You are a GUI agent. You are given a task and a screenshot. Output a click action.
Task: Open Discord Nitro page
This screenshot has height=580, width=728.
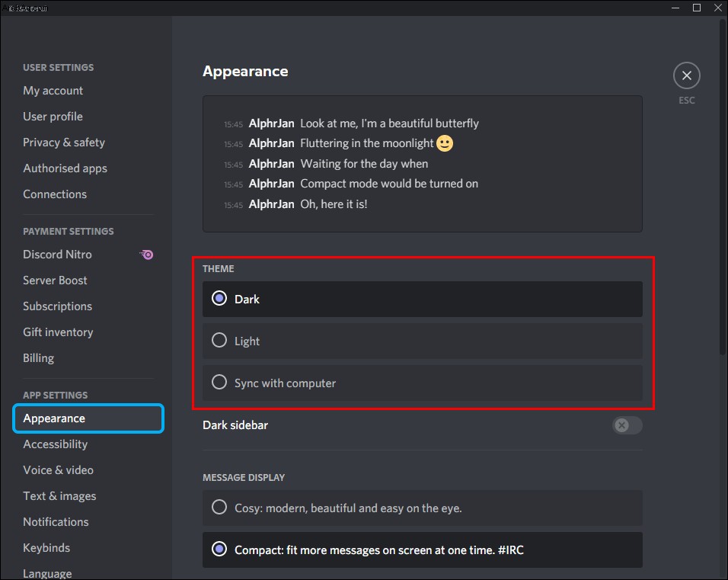pos(58,255)
